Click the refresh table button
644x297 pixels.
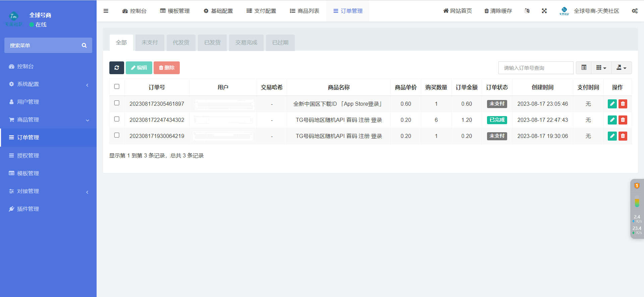pyautogui.click(x=117, y=68)
